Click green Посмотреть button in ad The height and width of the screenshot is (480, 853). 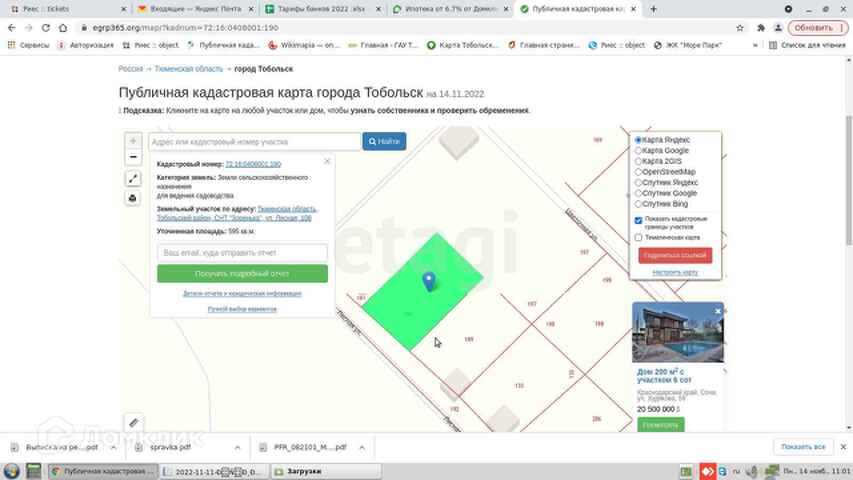661,424
